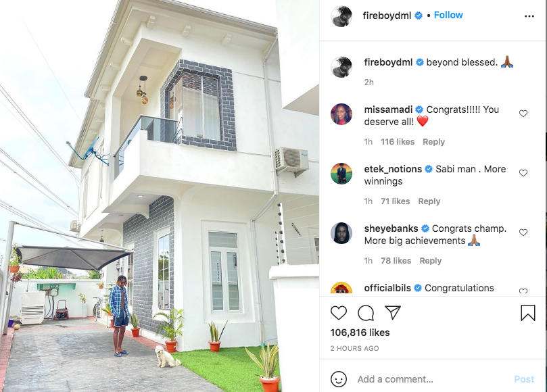Share post using the paper plane icon
This screenshot has height=392, width=547.
coord(393,312)
